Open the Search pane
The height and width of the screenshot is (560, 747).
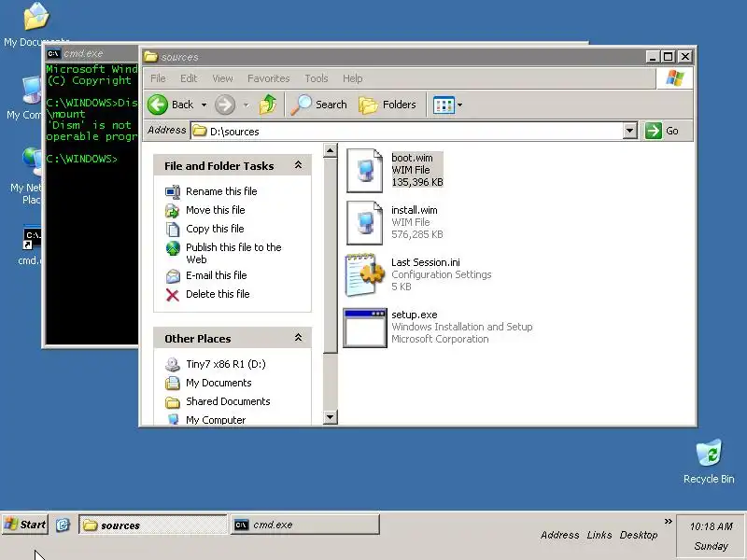coord(318,105)
